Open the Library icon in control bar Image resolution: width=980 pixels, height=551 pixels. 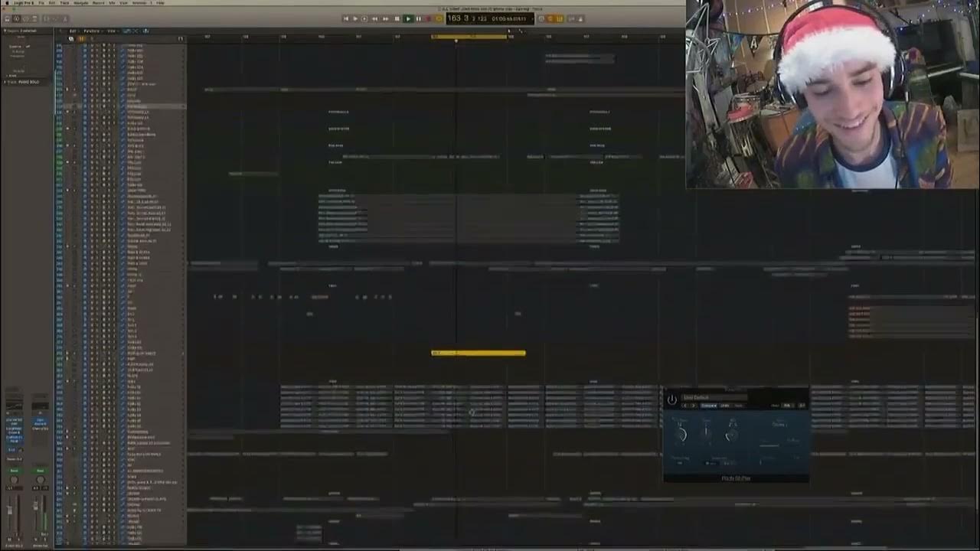pos(7,18)
